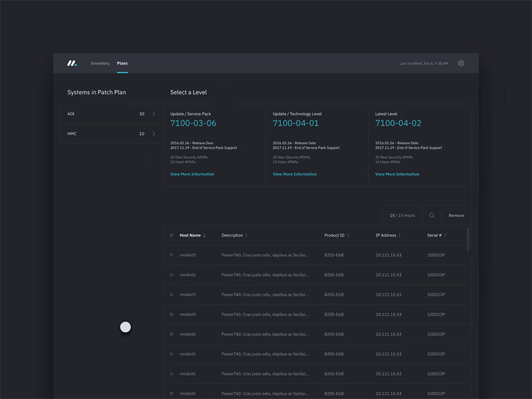The height and width of the screenshot is (399, 532).
Task: Click the table's vertical scrollbar thumb
Action: point(468,239)
